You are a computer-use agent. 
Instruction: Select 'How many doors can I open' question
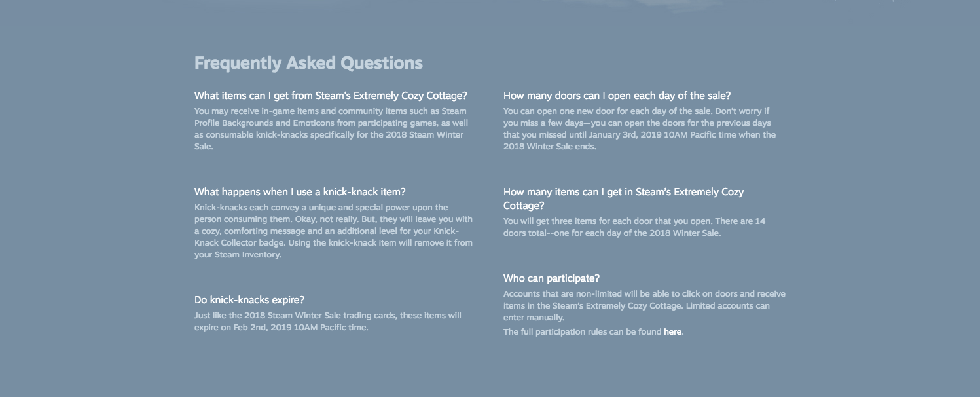[x=617, y=96]
